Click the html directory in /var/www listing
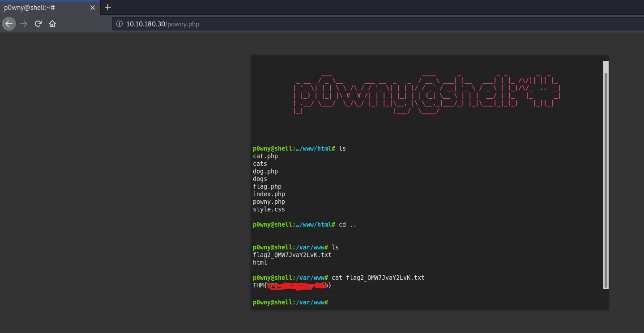 [x=260, y=262]
